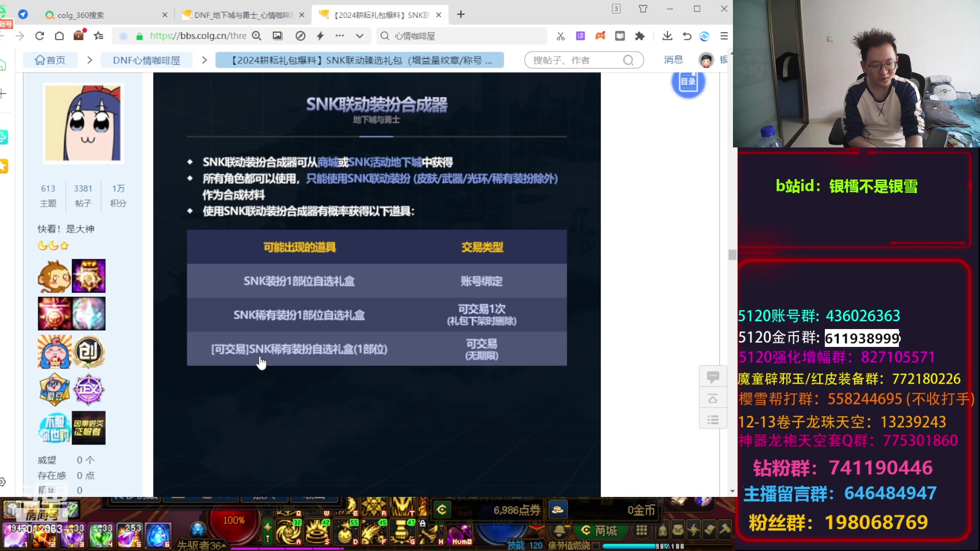Click the browser sidebar add plus icon
Screen dimensions: 980x551
coord(4,94)
